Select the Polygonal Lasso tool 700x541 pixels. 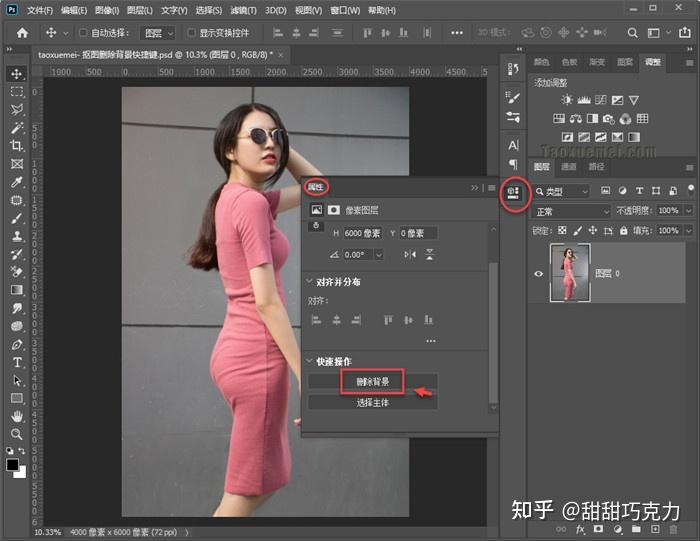pyautogui.click(x=17, y=109)
